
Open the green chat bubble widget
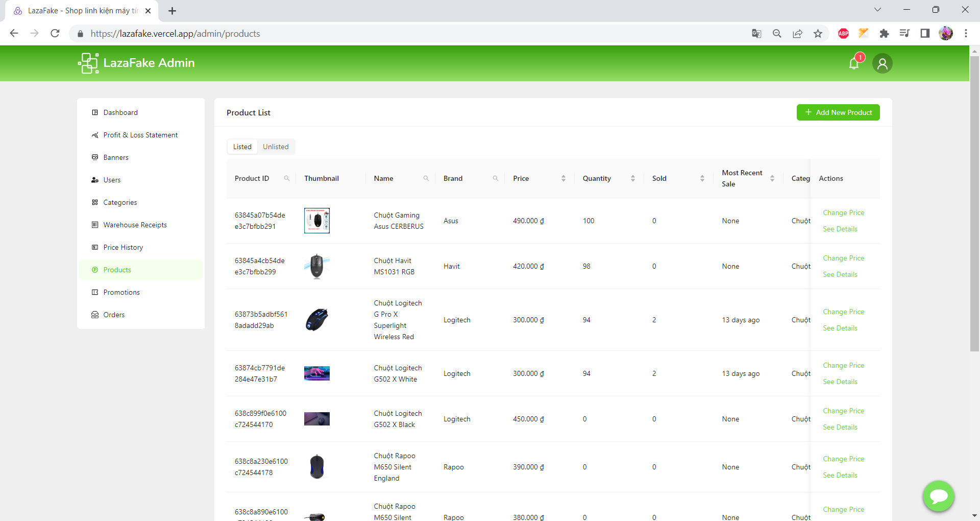(x=938, y=495)
